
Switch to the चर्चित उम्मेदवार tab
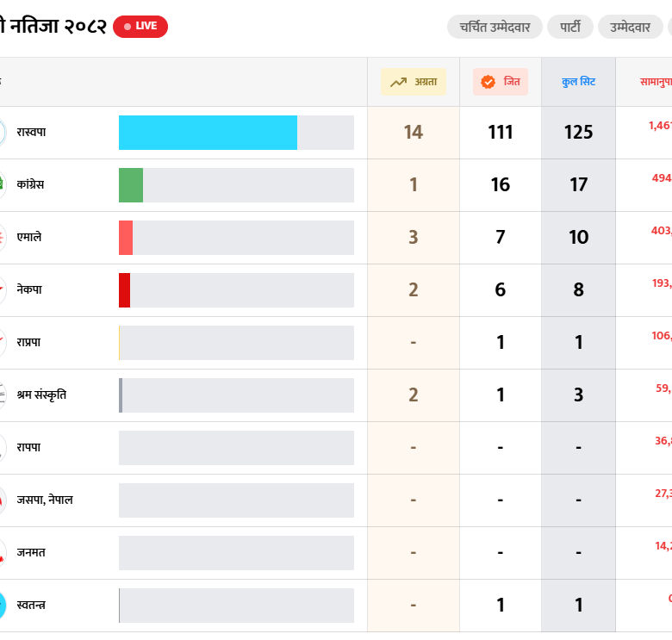pos(495,27)
